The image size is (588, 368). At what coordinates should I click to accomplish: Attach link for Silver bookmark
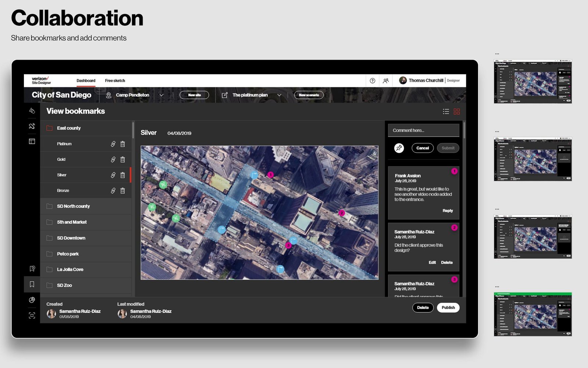113,175
